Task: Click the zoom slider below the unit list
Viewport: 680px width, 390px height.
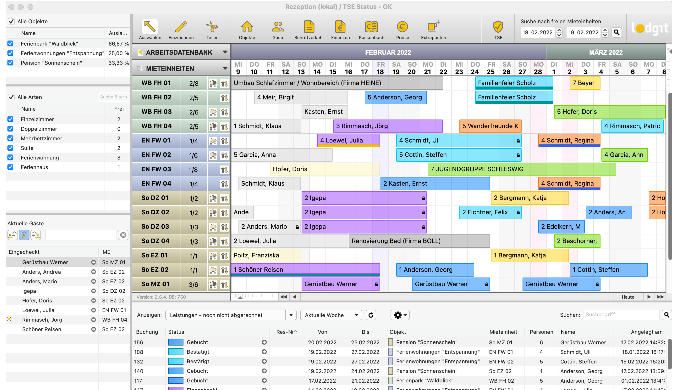Action: [254, 297]
